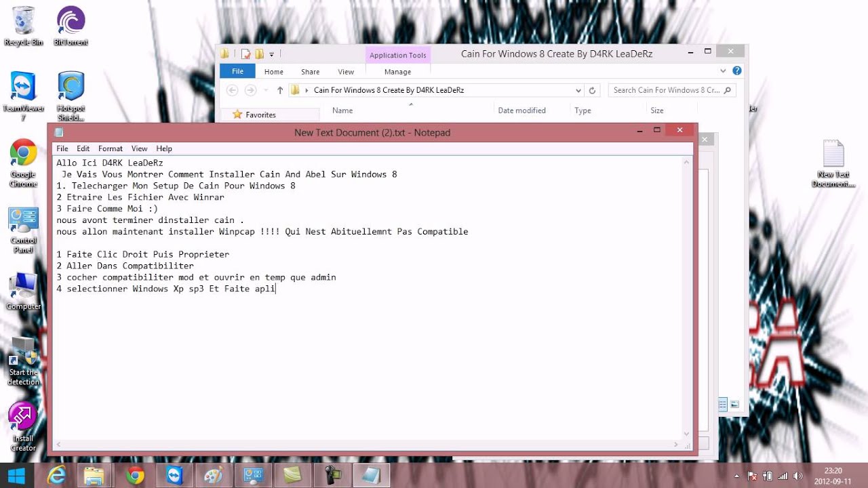
Task: Click the taskbar clock showing 23:20
Action: point(833,476)
